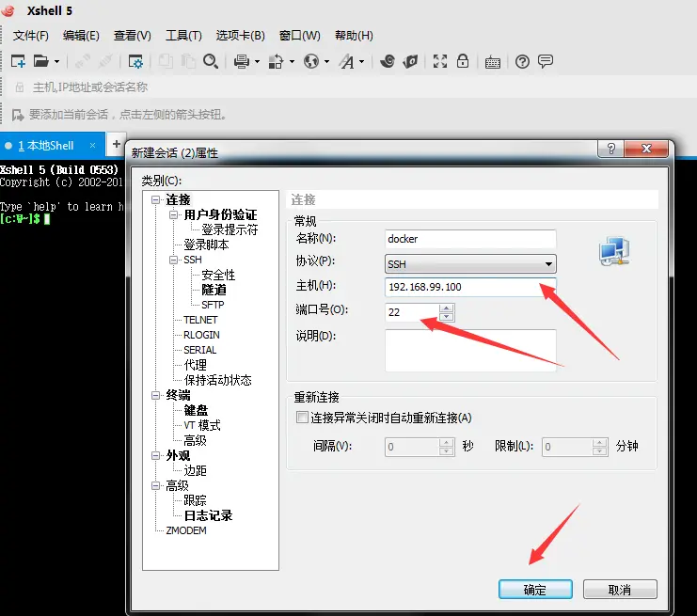
Task: Click the plus icon to add new tab
Action: coord(117,144)
